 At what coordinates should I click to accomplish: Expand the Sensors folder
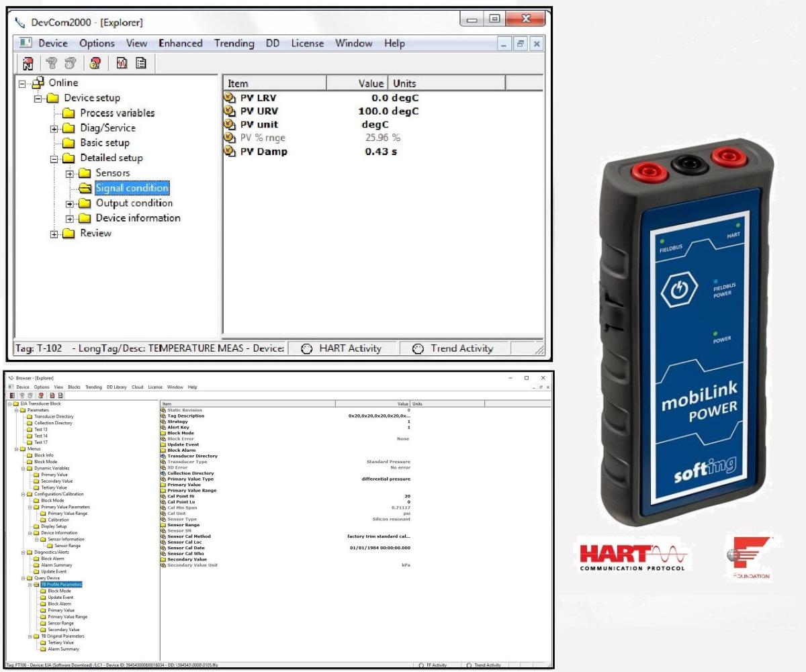click(x=70, y=174)
